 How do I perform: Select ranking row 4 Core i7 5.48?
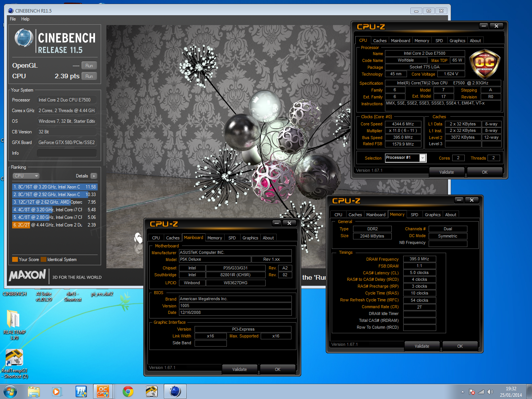(x=55, y=210)
